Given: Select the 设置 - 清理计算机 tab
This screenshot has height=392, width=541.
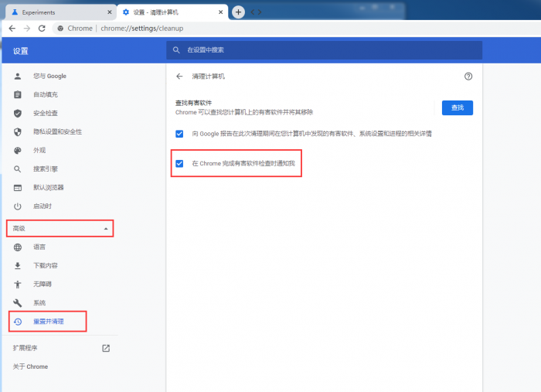Looking at the screenshot, I should tap(172, 12).
